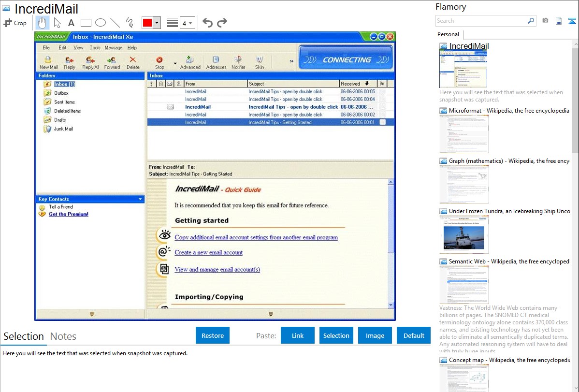Click the search magnifier icon
Screen dimensions: 579x392
[531, 21]
